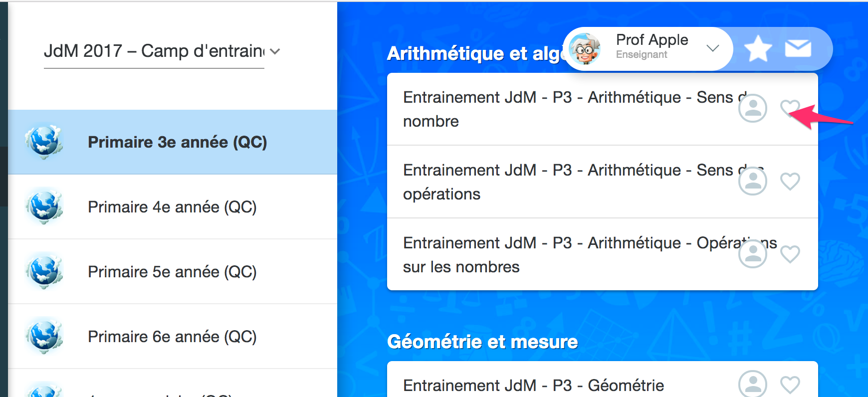
Task: Click person icon on Géométrie row
Action: [752, 384]
